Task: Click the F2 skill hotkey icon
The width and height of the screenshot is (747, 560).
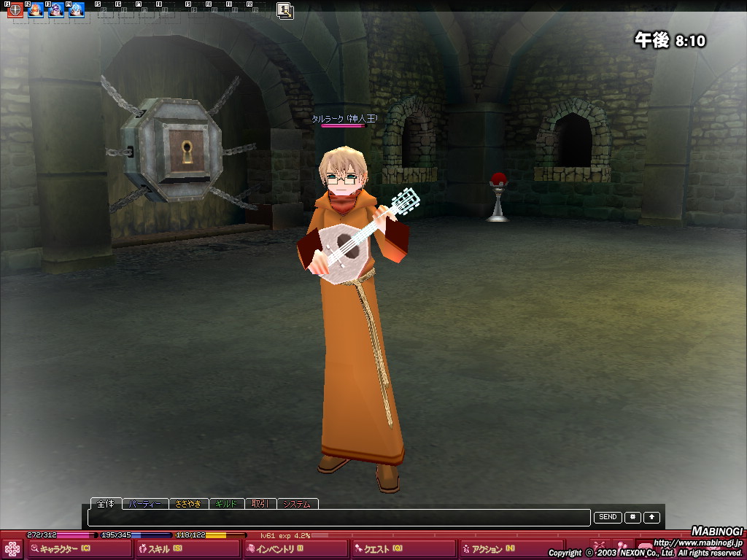Action: tap(35, 10)
